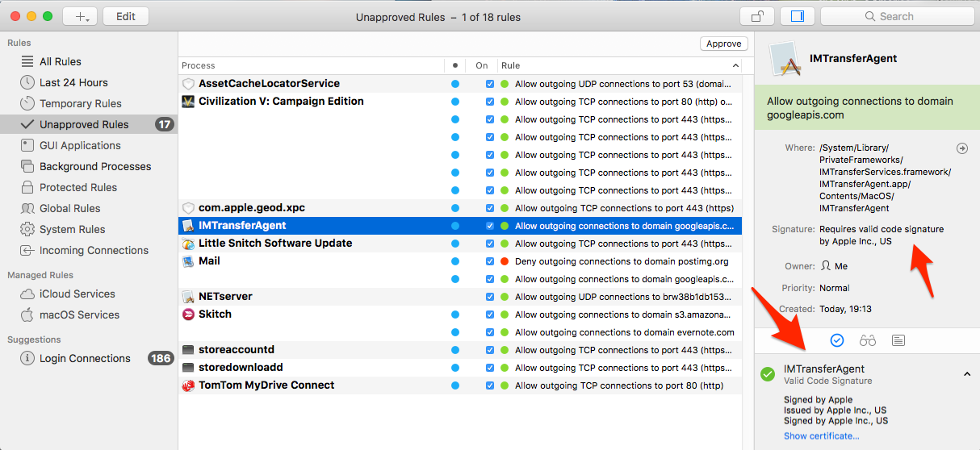
Task: Click the macOS Services apple icon
Action: click(27, 315)
